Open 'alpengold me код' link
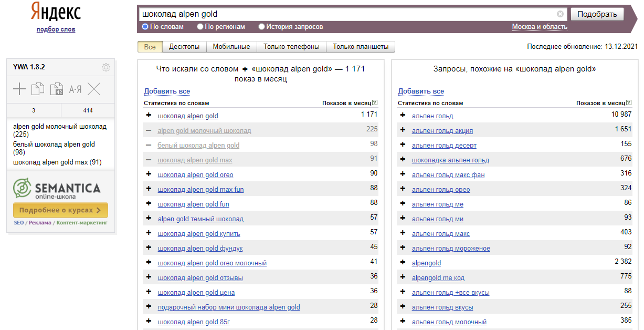This screenshot has width=644, height=330. pyautogui.click(x=438, y=278)
